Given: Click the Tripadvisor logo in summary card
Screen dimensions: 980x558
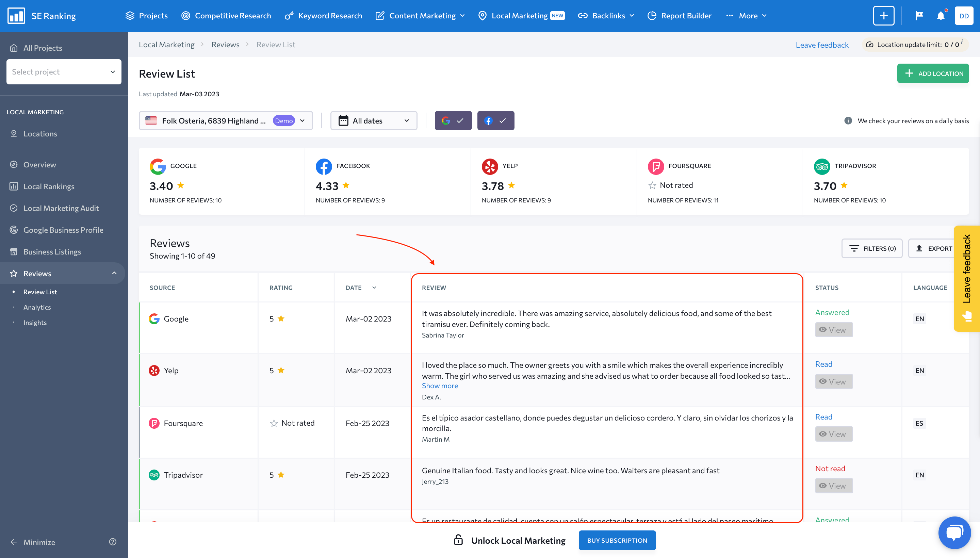Looking at the screenshot, I should (x=822, y=166).
